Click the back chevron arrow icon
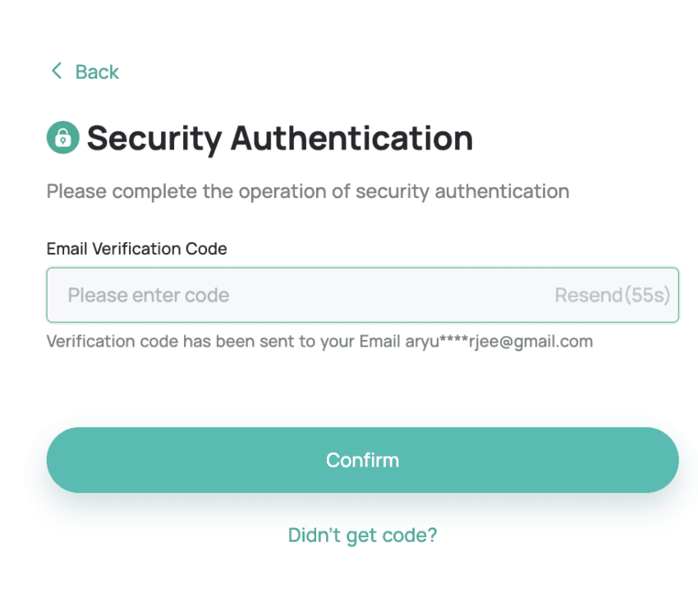 [57, 71]
